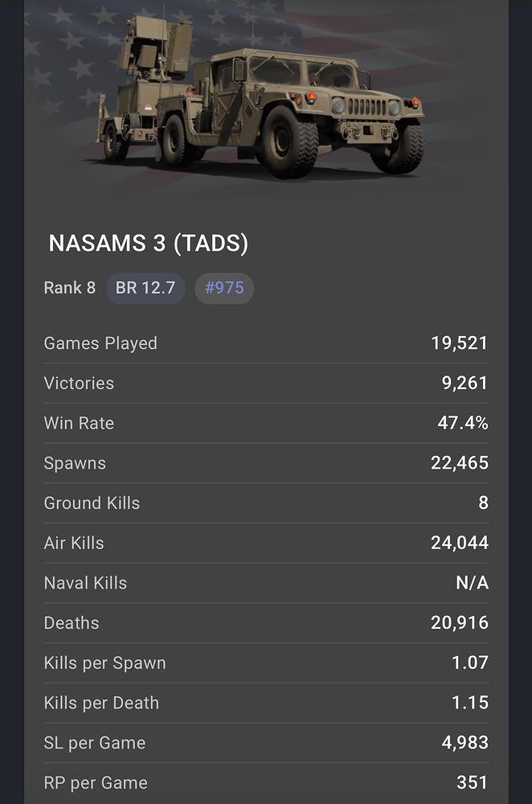
Task: Click the RP per Game value 351
Action: (473, 783)
